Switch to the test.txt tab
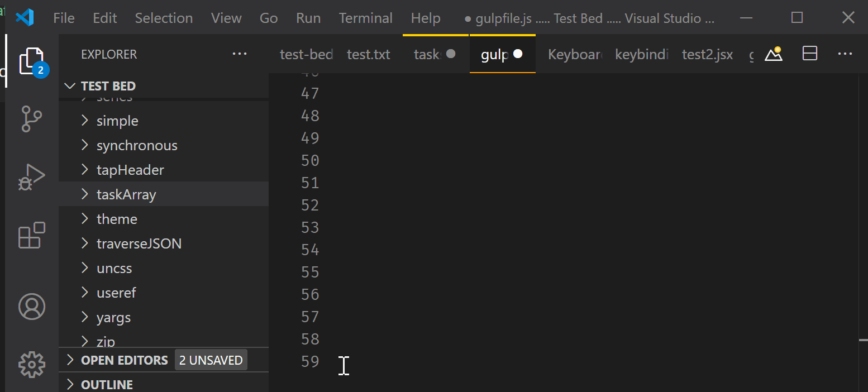This screenshot has height=392, width=868. coord(368,54)
